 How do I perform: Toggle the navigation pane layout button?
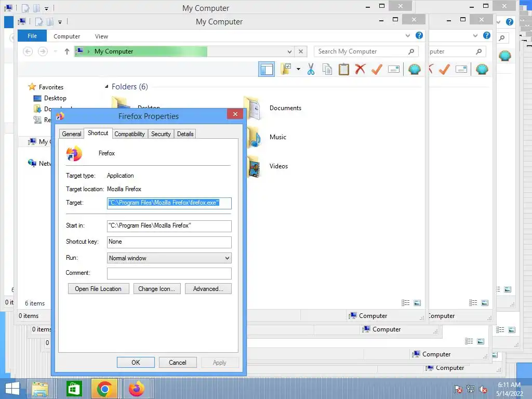(x=267, y=69)
